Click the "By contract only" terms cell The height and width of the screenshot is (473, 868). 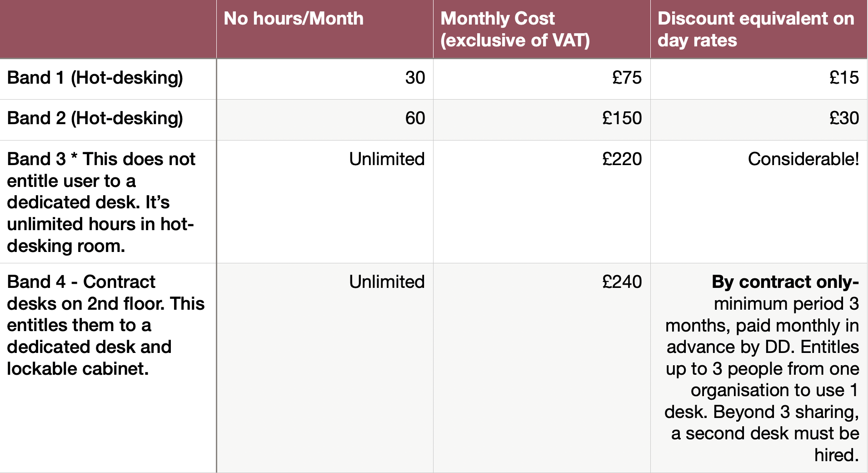point(762,368)
